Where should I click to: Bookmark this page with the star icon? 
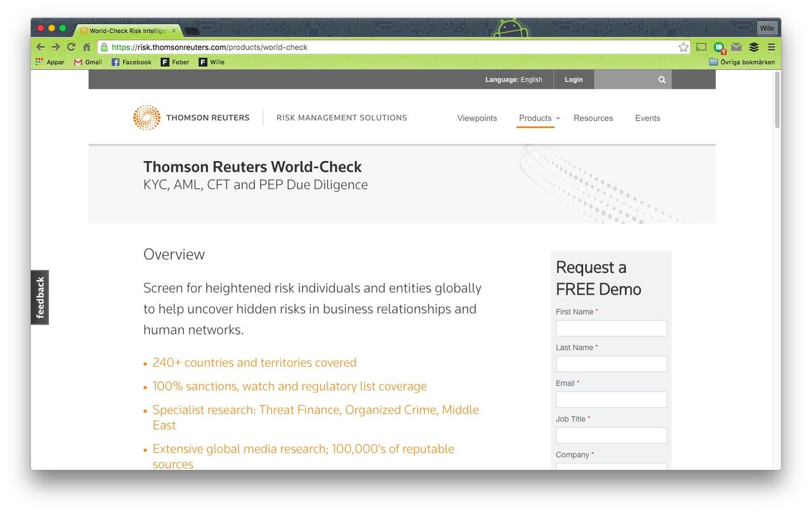(683, 47)
